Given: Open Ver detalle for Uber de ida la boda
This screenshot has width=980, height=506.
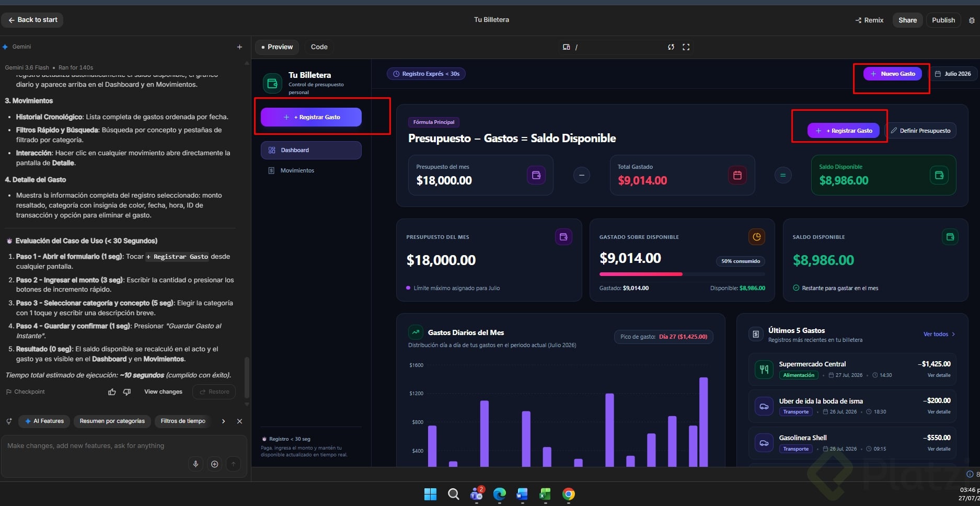Looking at the screenshot, I should coord(939,412).
